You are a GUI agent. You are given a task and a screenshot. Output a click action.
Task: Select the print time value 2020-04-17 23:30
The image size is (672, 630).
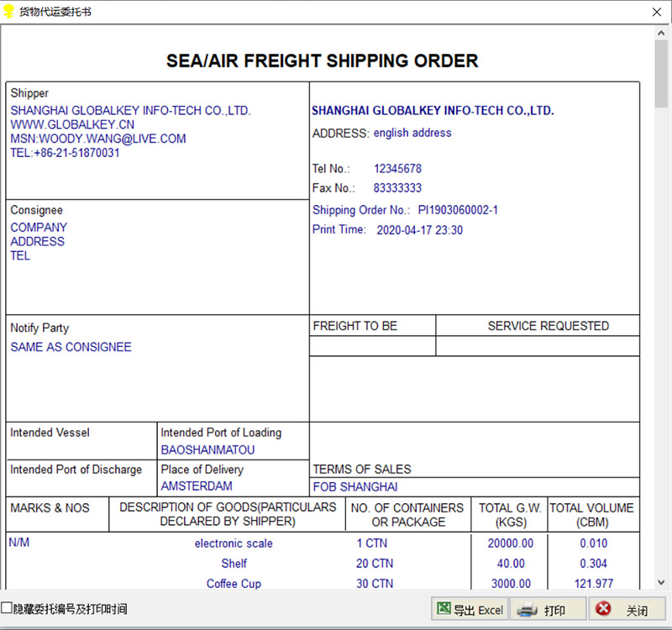[x=419, y=230]
